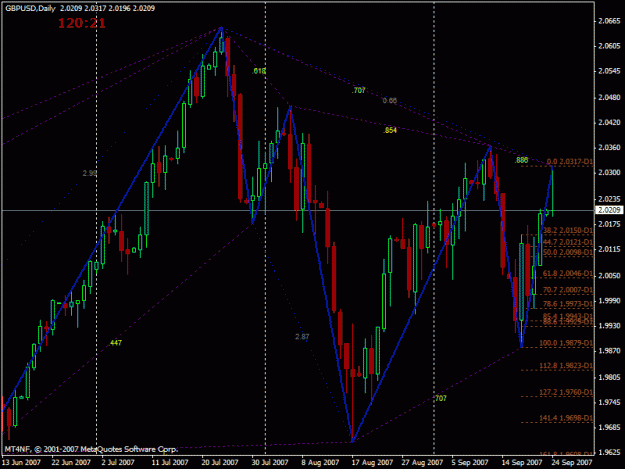Select the 2.0420 price axis label
This screenshot has height=469, width=625.
point(609,122)
